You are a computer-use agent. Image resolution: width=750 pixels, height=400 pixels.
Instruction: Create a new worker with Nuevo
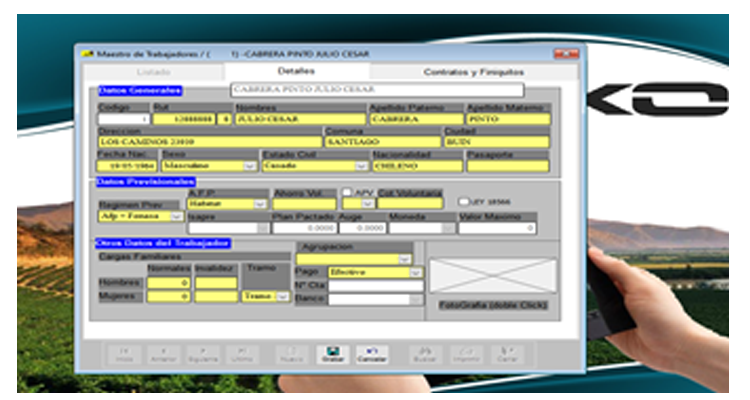[292, 355]
